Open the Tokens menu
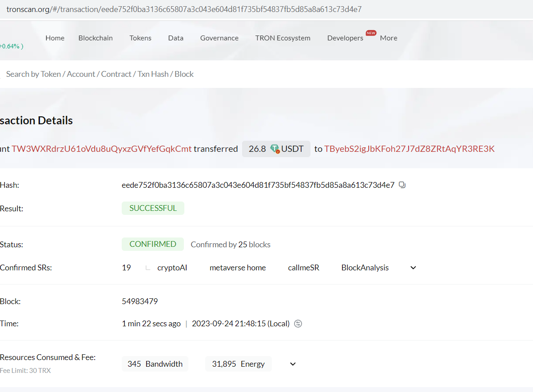533x392 pixels. tap(140, 38)
